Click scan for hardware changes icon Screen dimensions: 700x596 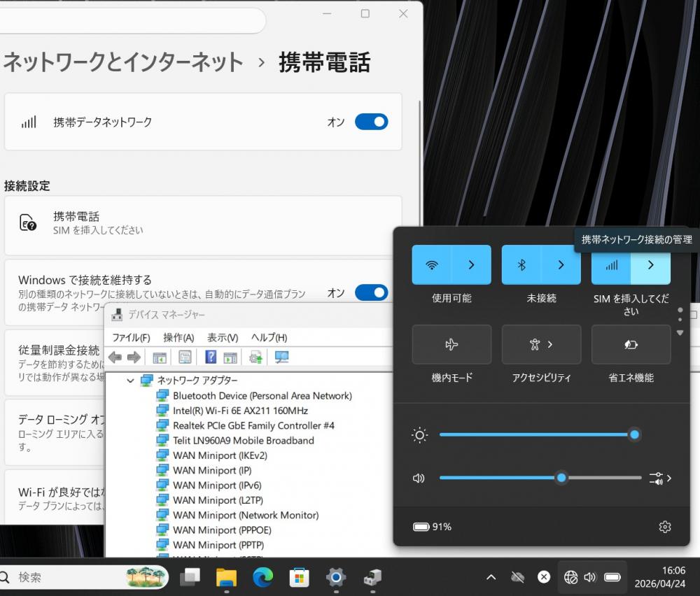tap(282, 357)
